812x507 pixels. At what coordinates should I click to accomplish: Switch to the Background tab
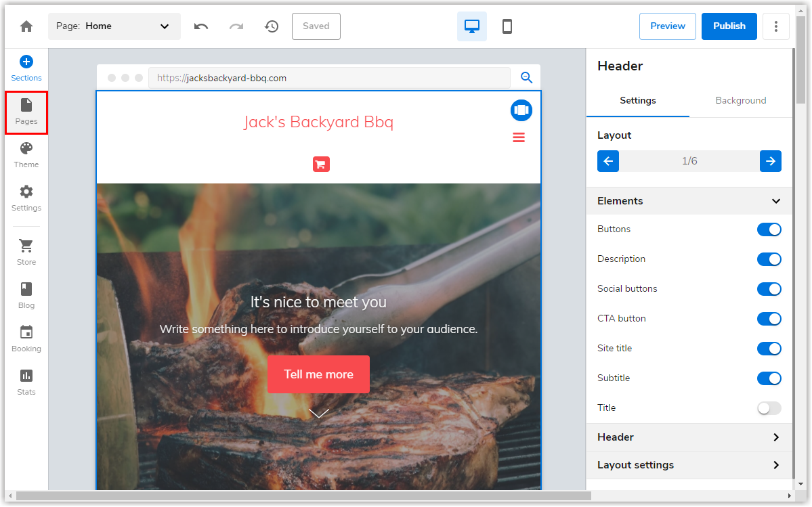740,101
